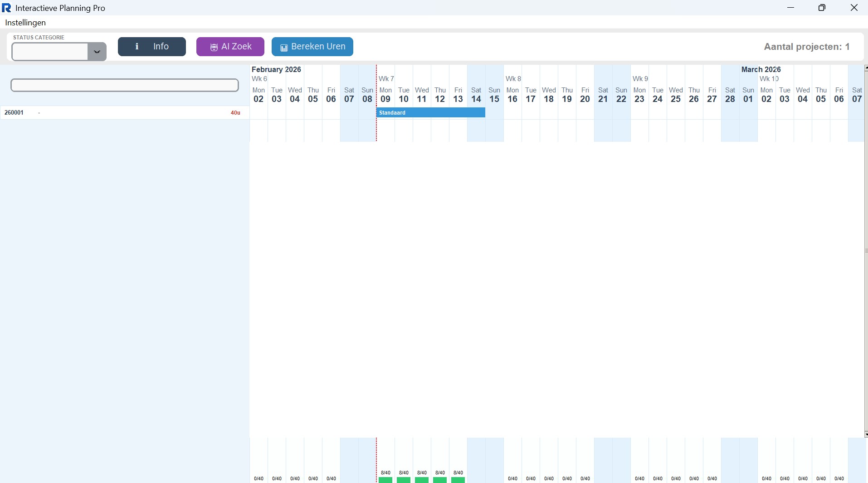Image resolution: width=868 pixels, height=483 pixels.
Task: Click the scrollbar up arrow
Action: (x=866, y=68)
